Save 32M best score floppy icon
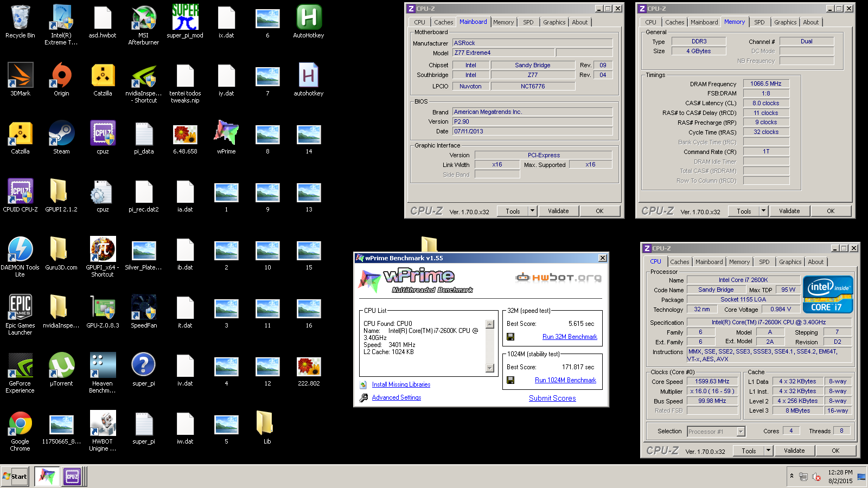This screenshot has width=868, height=488. [x=510, y=337]
